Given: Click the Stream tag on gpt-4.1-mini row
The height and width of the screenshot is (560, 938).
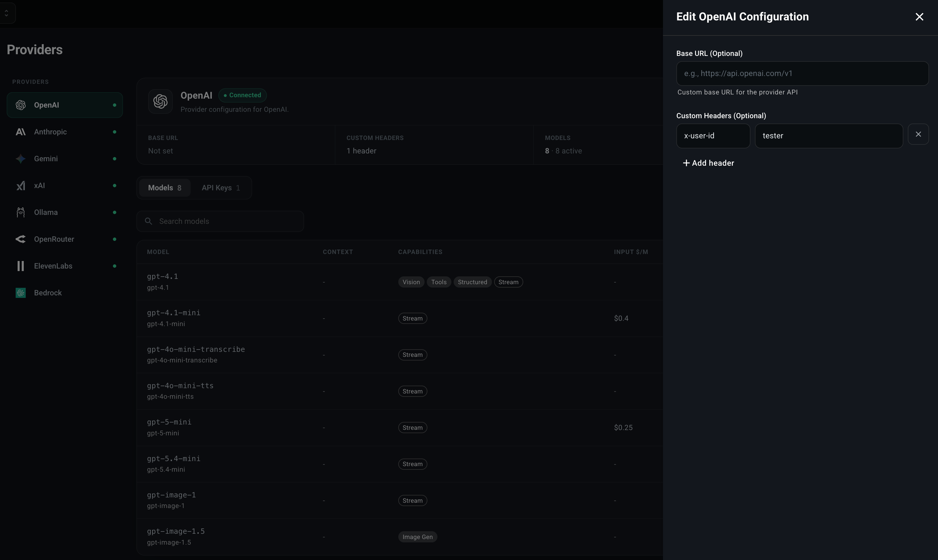Looking at the screenshot, I should [x=413, y=318].
